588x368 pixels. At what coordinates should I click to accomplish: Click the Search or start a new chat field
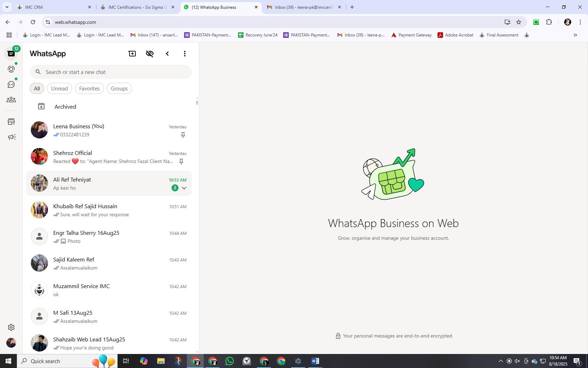tap(111, 72)
